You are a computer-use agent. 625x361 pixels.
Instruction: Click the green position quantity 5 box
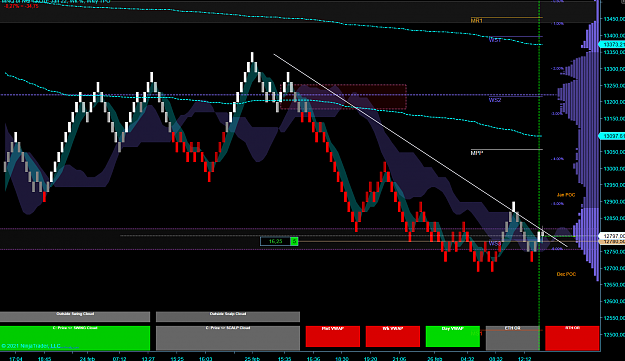pos(294,241)
